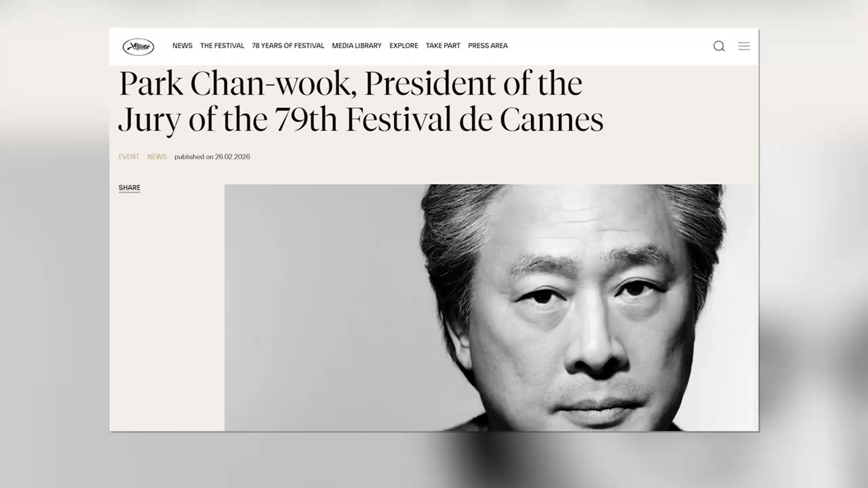
Task: Click the Festival de Cannes palm logo
Action: tap(138, 47)
